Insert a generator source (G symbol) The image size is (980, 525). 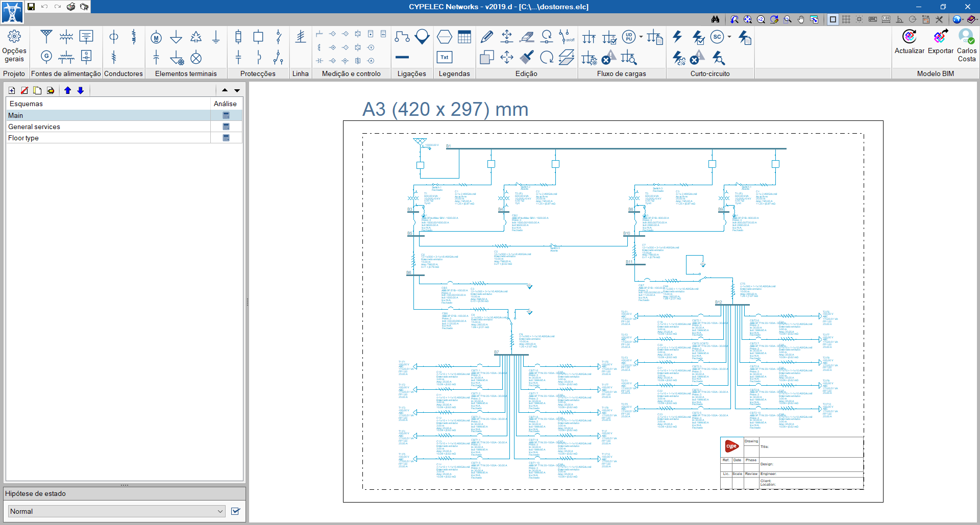[x=46, y=56]
